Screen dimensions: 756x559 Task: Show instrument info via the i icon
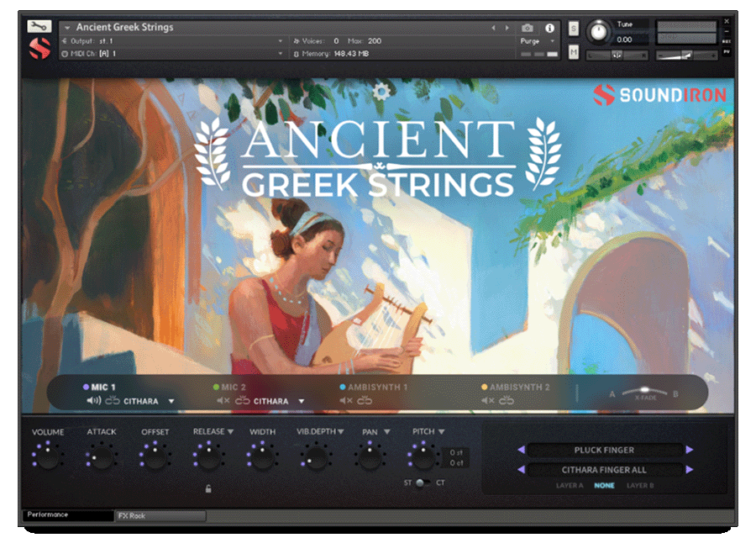pyautogui.click(x=549, y=28)
